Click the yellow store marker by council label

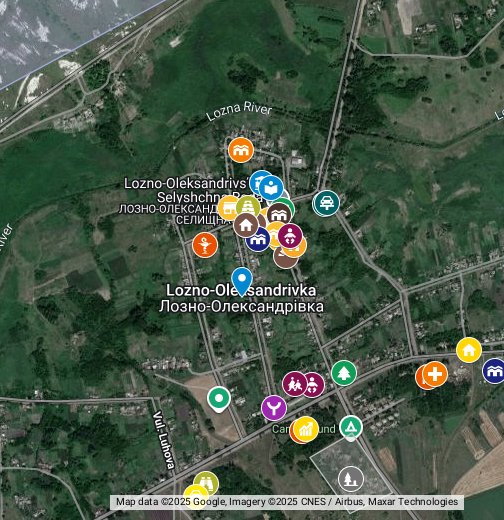tap(228, 208)
